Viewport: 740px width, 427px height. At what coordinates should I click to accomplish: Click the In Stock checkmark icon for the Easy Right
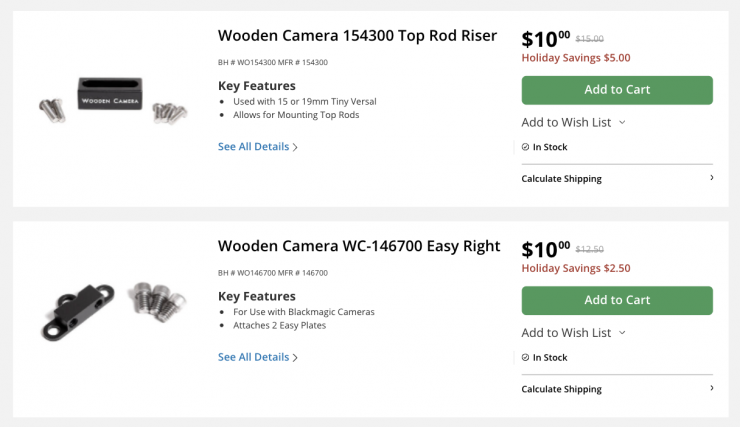coord(526,357)
